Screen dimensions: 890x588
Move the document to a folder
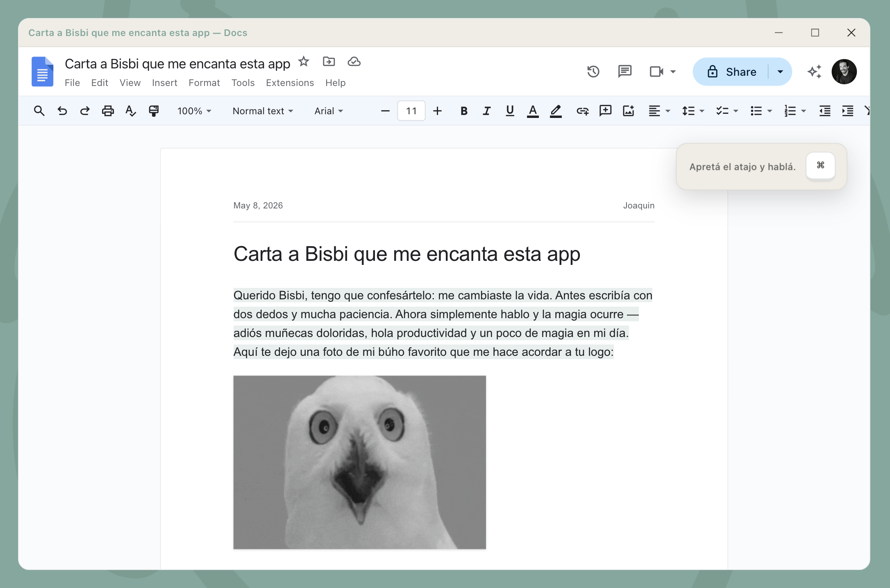point(329,61)
